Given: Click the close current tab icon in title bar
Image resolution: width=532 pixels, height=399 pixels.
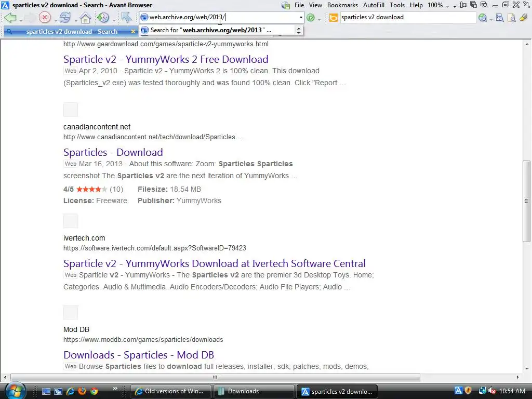Looking at the screenshot, I should click(x=463, y=5).
